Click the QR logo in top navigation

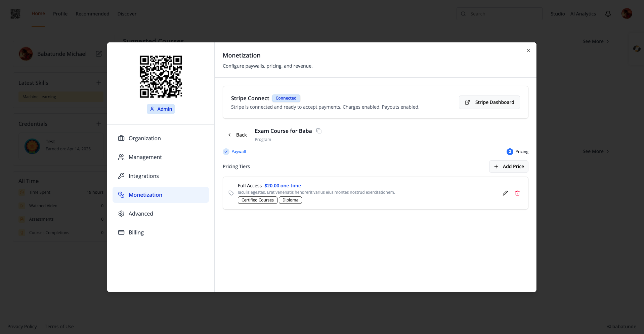coord(15,14)
